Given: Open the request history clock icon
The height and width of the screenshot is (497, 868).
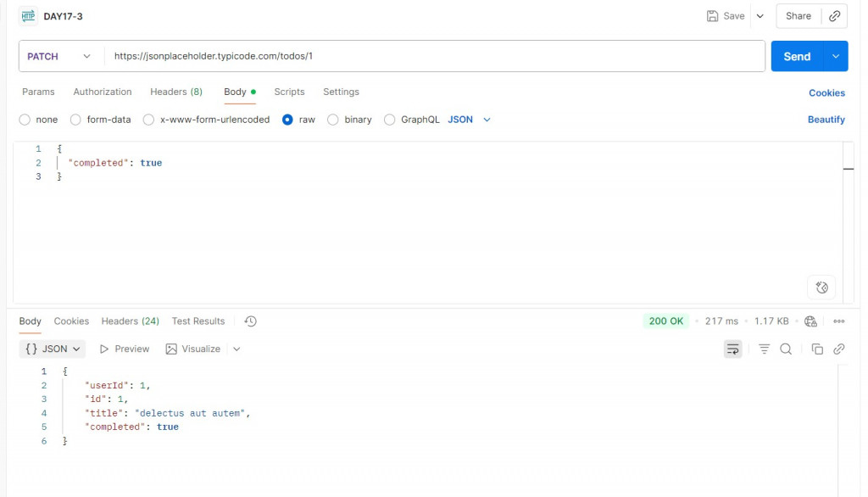Looking at the screenshot, I should pyautogui.click(x=251, y=321).
